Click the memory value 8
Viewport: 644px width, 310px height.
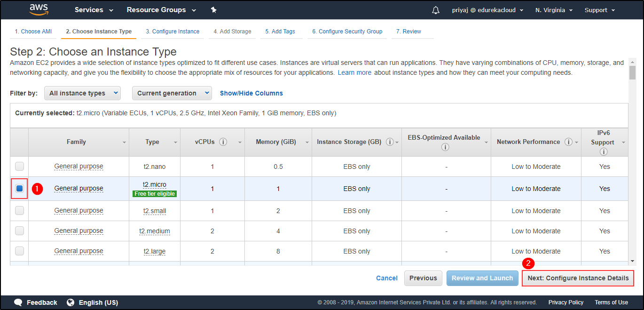pos(278,251)
